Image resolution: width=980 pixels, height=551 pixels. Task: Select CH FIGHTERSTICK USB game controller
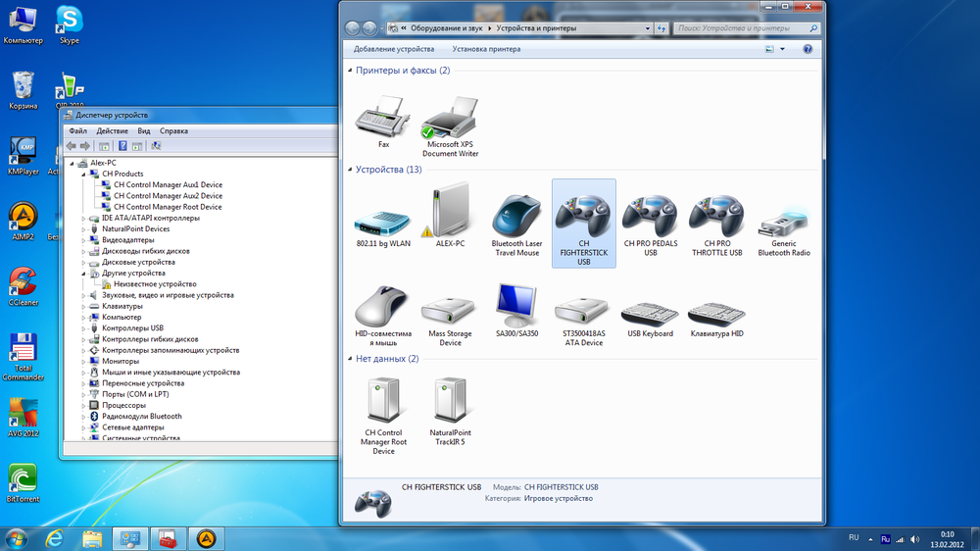584,224
